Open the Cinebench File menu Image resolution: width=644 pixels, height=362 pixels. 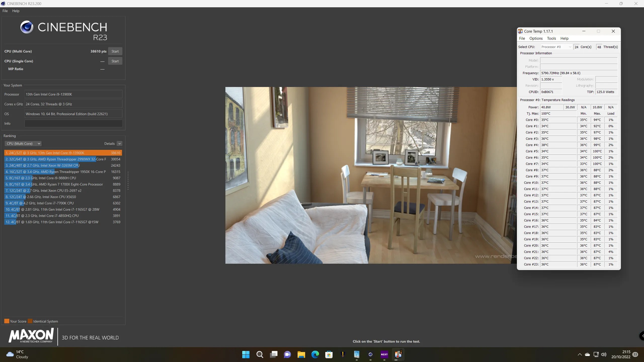5,11
